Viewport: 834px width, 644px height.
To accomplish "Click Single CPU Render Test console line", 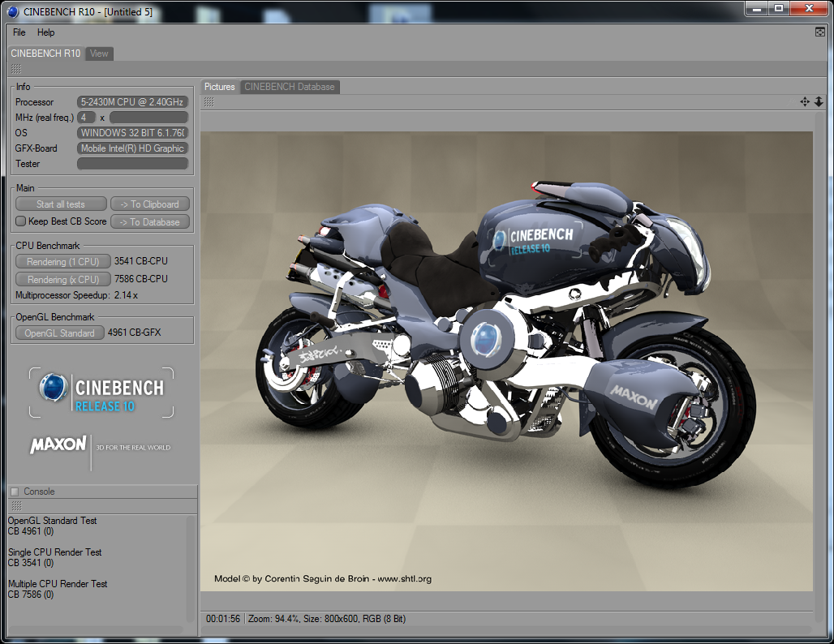I will tap(55, 552).
